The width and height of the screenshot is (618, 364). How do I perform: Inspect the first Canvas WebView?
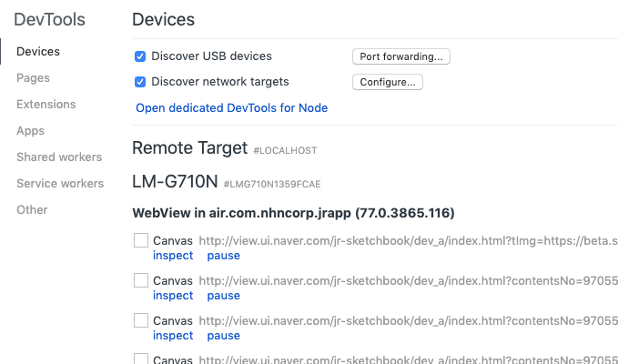point(173,256)
